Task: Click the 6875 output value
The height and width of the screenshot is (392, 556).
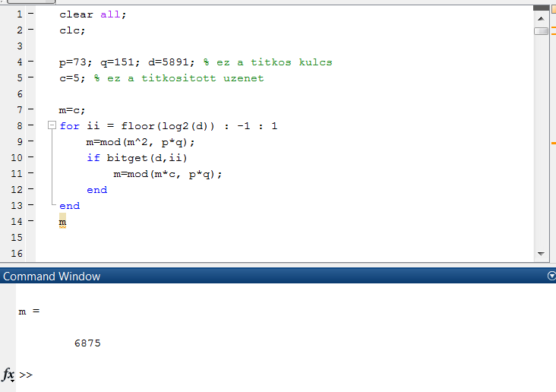Action: tap(87, 343)
